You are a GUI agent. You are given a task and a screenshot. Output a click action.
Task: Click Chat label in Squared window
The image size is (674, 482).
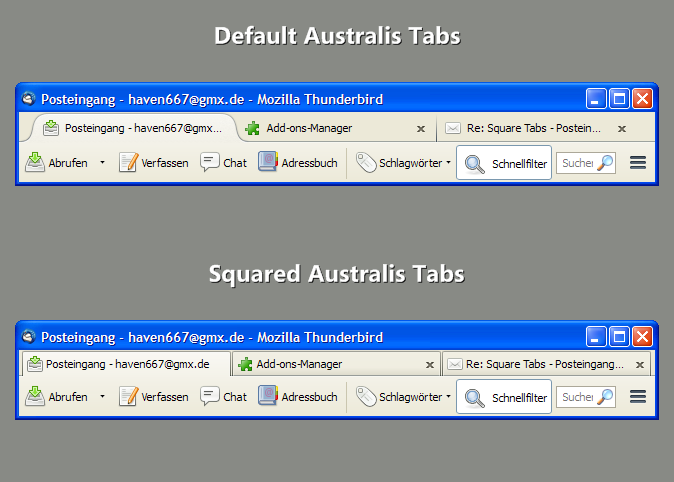(235, 397)
